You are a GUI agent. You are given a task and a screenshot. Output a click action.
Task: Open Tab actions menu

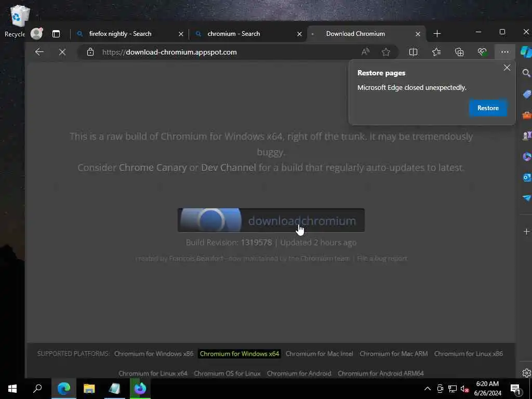(x=56, y=34)
